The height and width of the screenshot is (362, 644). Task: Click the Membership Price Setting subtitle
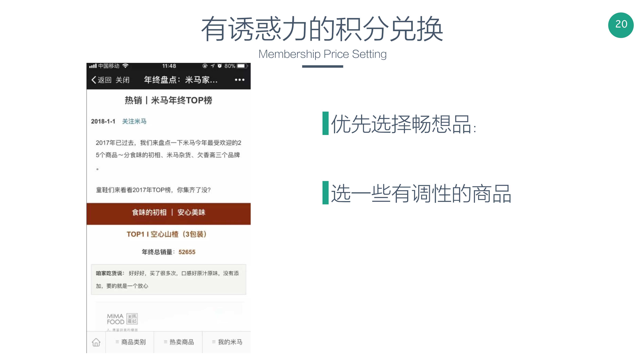(x=323, y=54)
